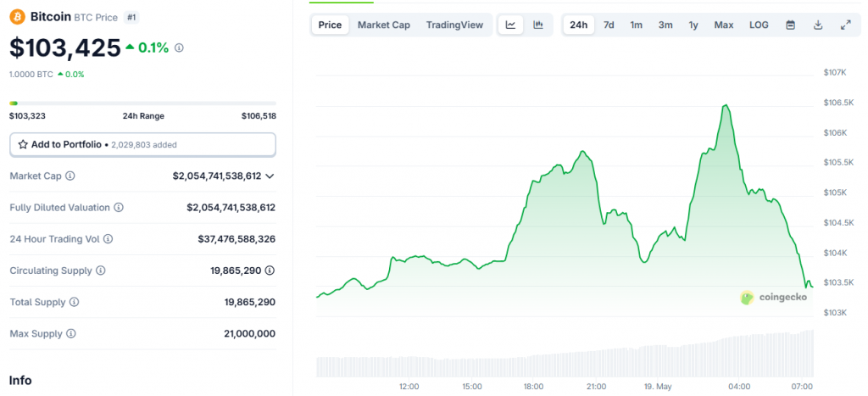Click the star icon in Add to Portfolio
Viewport: 868px width, 396px height.
coord(23,144)
